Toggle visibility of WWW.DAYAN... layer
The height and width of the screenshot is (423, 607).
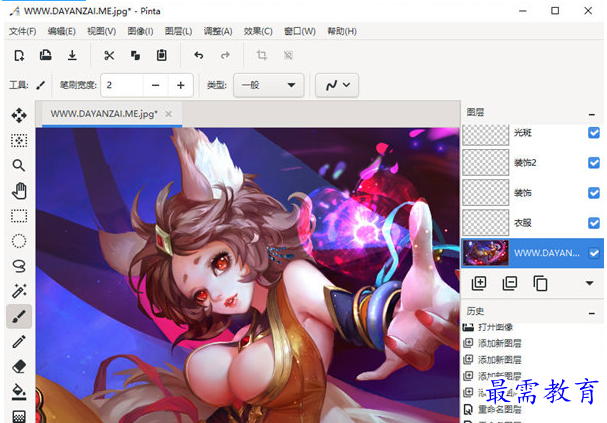pyautogui.click(x=594, y=253)
